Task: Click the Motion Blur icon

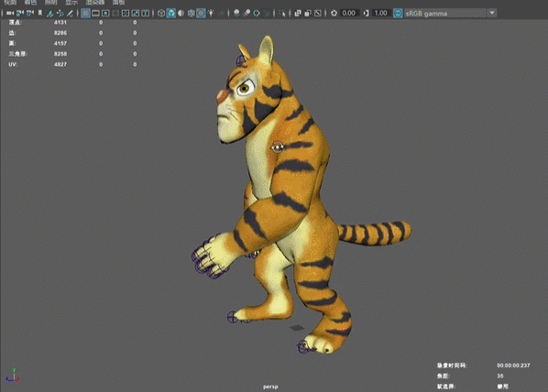Action: (x=247, y=13)
